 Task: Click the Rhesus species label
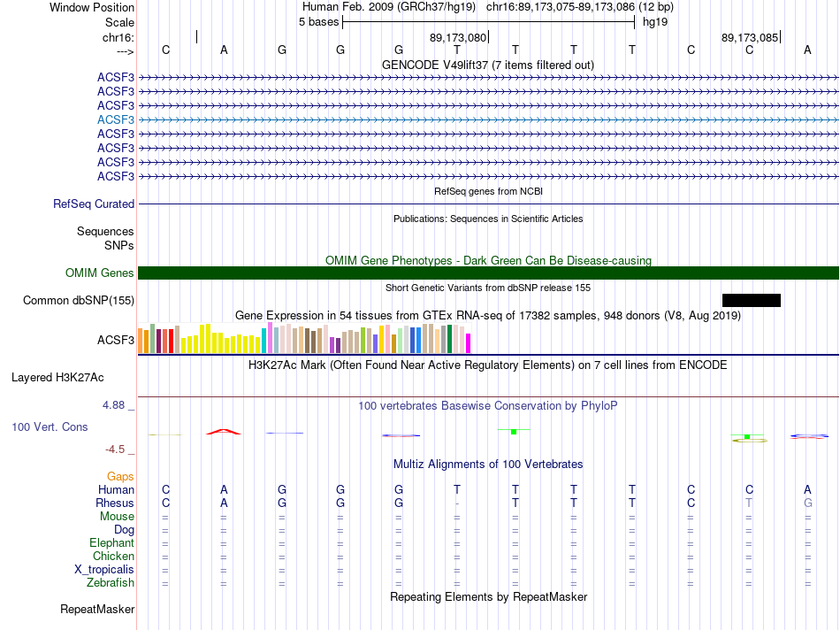pyautogui.click(x=115, y=503)
